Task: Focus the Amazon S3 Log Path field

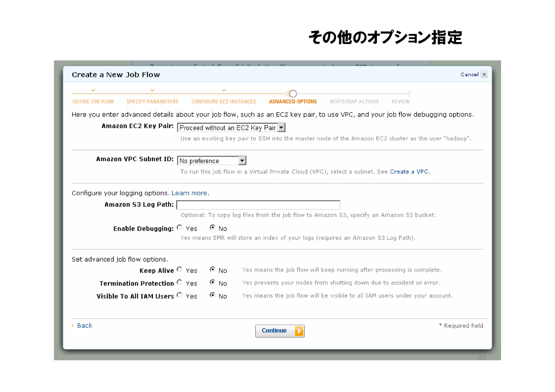Action: 258,205
